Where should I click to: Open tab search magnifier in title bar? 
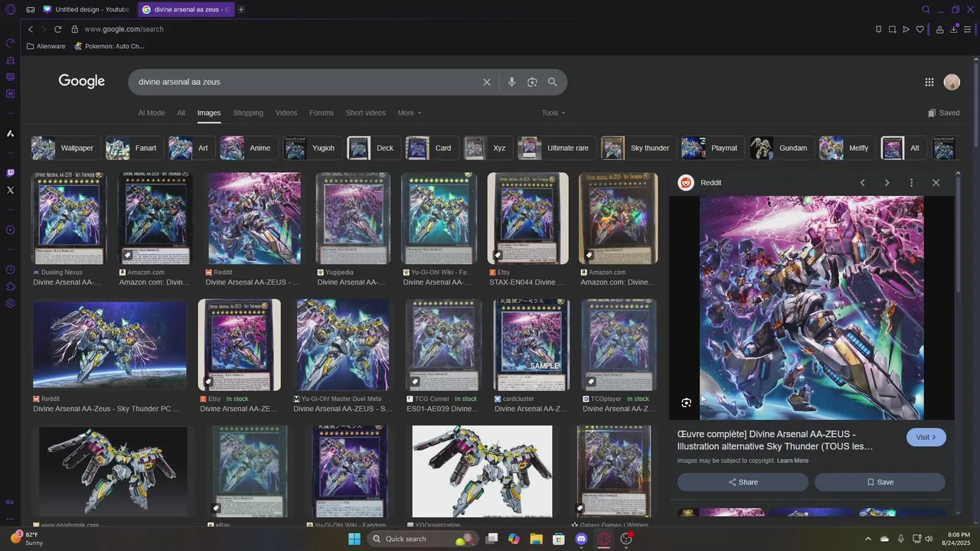click(x=926, y=9)
